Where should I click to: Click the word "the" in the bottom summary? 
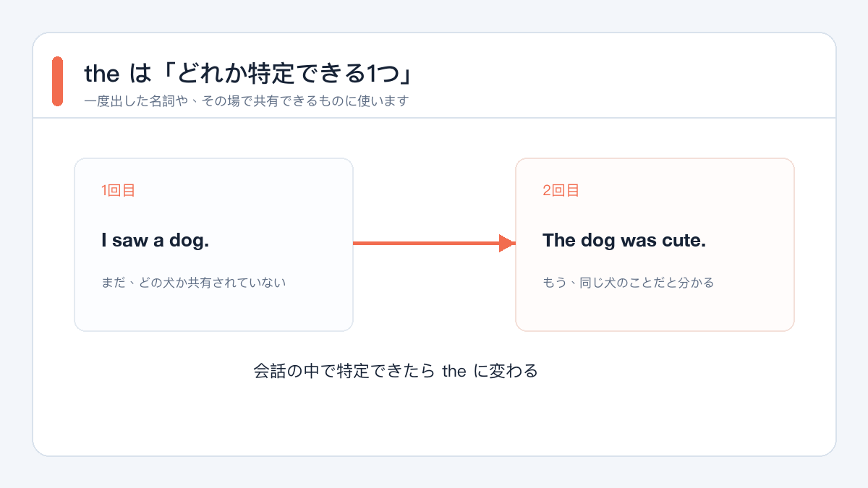click(x=454, y=372)
